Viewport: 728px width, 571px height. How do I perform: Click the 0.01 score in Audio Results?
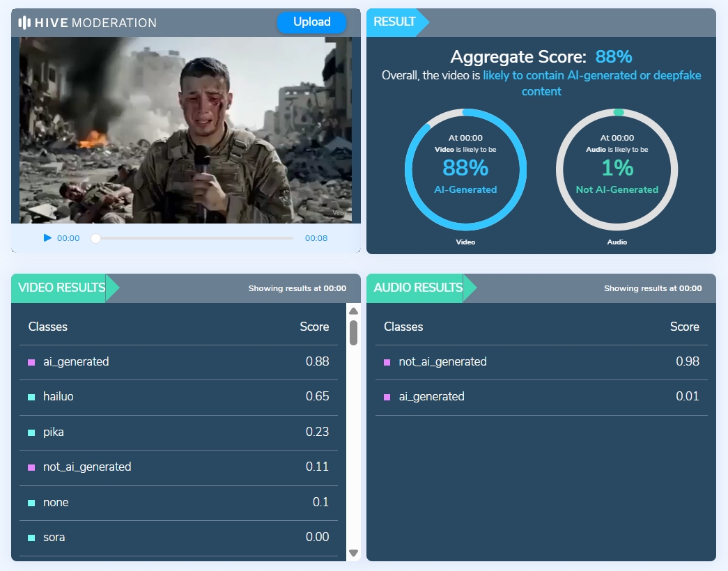point(687,396)
